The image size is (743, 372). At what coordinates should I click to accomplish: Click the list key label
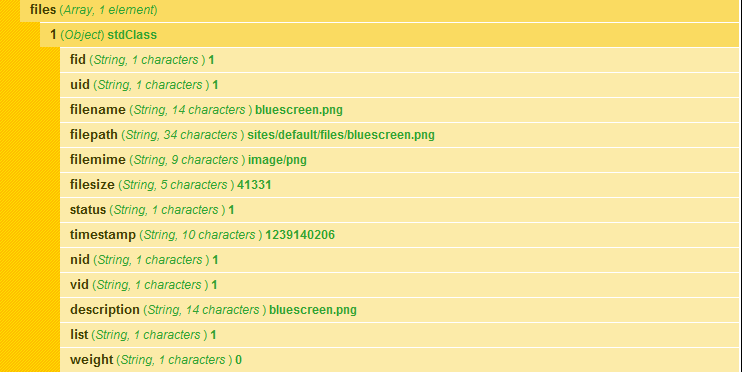coord(79,335)
